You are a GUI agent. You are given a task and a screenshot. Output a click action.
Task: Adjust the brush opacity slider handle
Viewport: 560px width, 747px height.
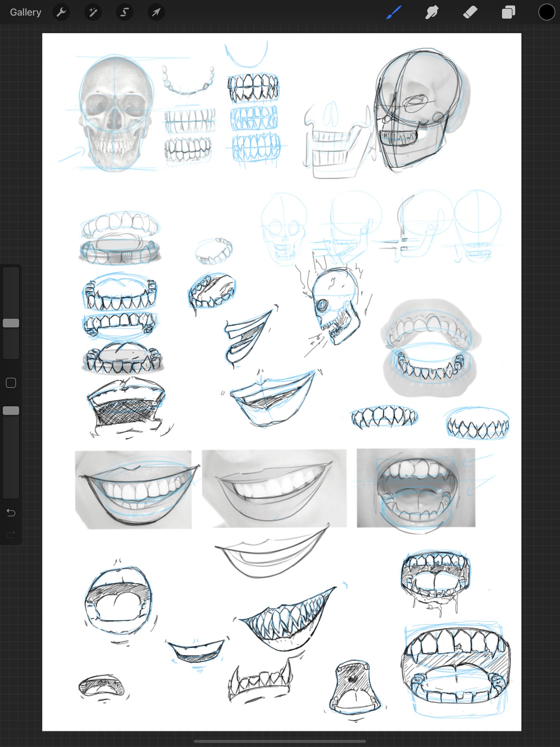(11, 411)
